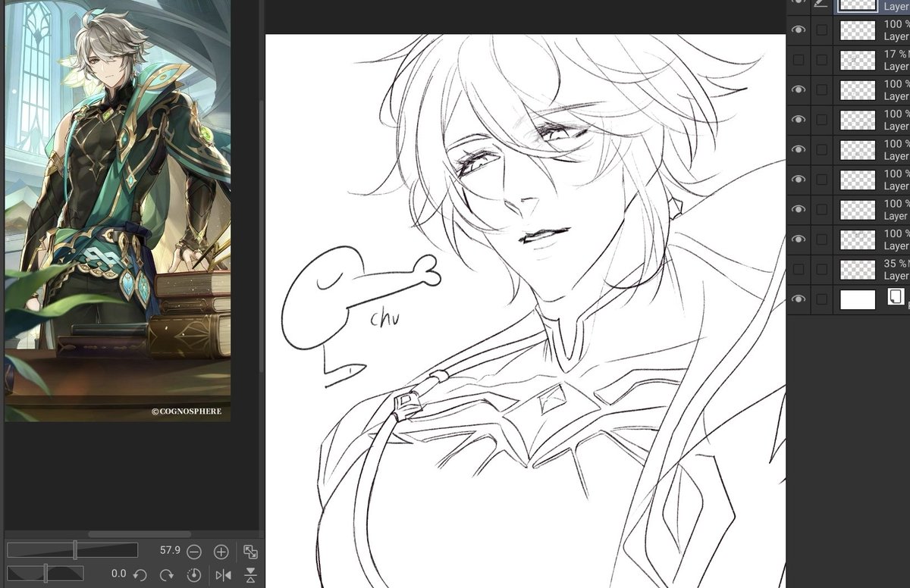This screenshot has width=910, height=588.
Task: Click the Navigator zoom slider
Action: click(73, 550)
